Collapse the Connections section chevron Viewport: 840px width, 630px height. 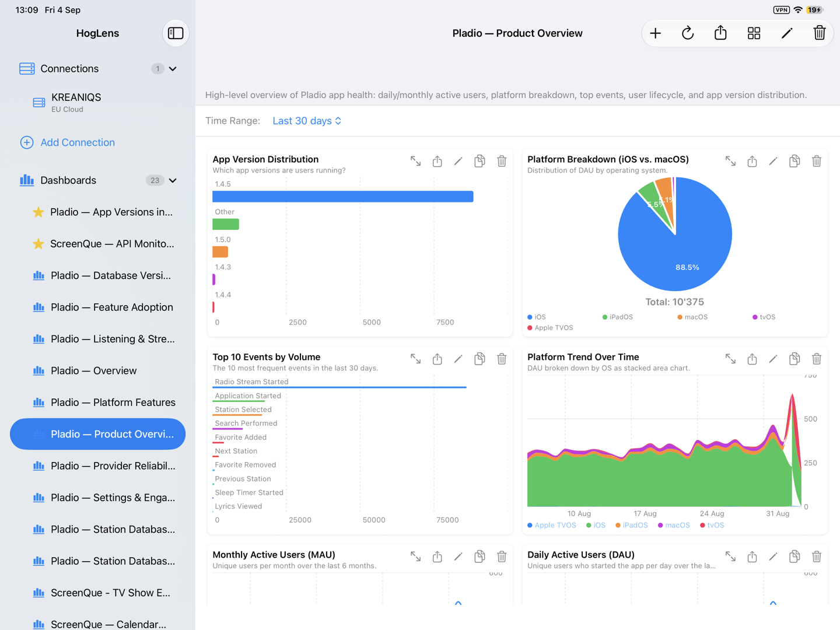(173, 69)
